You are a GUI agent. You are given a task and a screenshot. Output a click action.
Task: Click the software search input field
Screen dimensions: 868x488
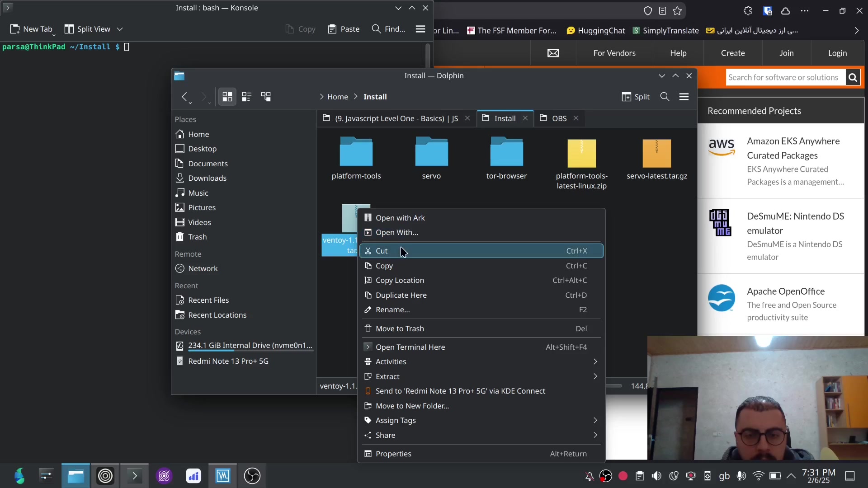(783, 78)
